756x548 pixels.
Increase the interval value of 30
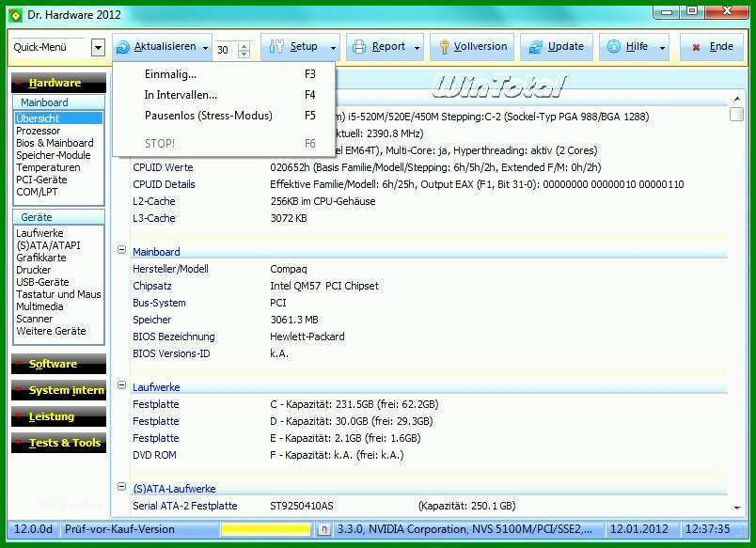[x=244, y=46]
